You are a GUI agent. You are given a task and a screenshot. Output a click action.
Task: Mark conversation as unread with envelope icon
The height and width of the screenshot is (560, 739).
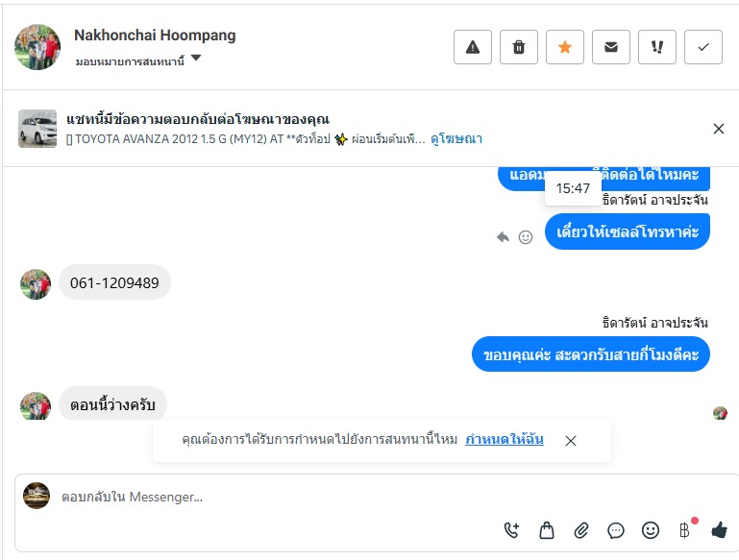click(611, 47)
